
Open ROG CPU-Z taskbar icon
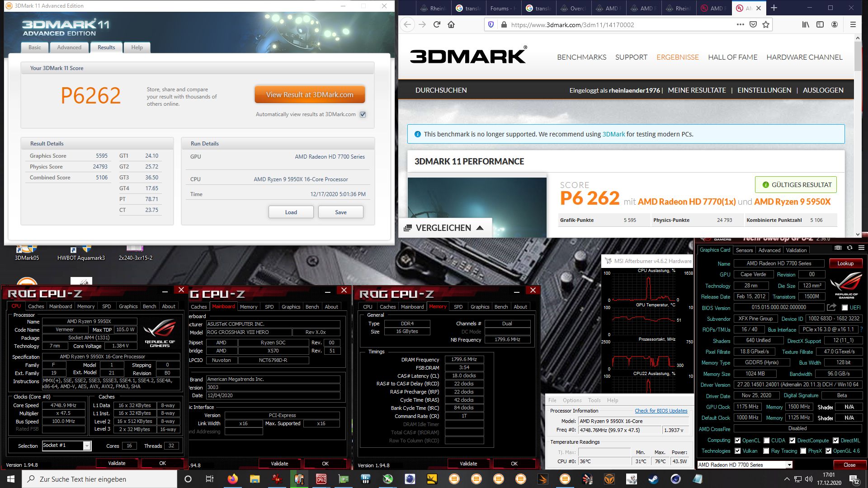[321, 479]
